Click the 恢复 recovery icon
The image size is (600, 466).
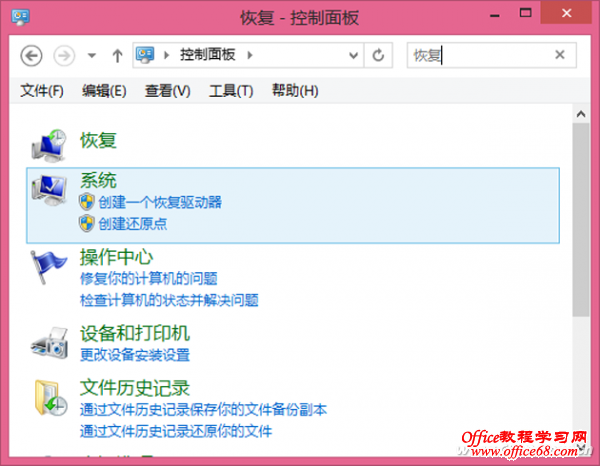coord(49,144)
